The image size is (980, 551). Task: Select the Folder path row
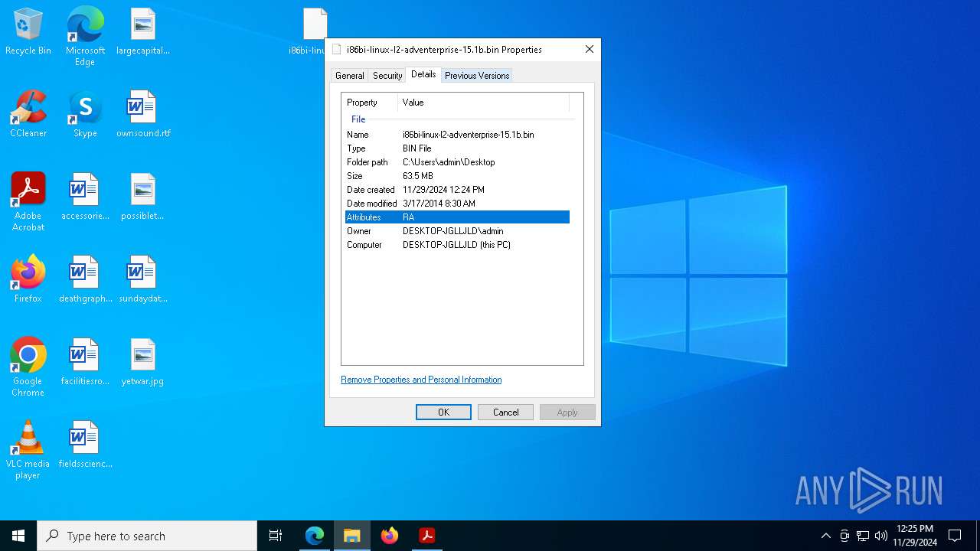[x=457, y=162]
